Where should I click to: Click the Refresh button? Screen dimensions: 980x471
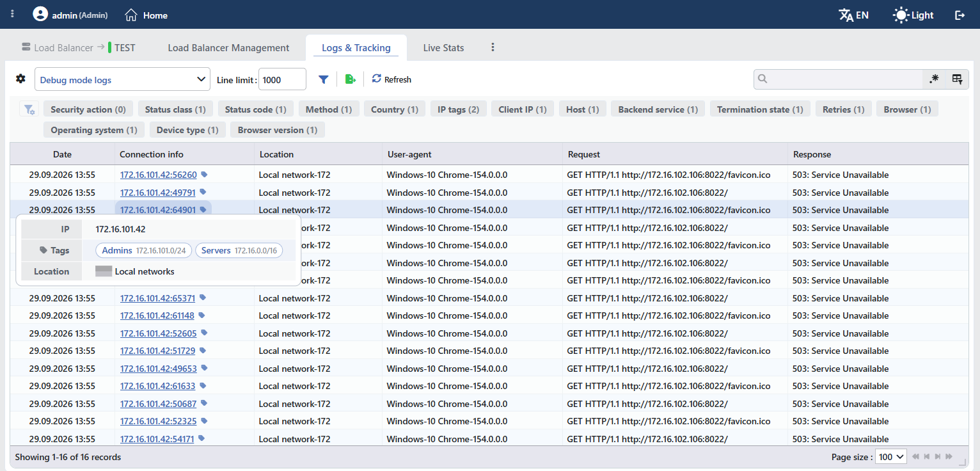(391, 79)
